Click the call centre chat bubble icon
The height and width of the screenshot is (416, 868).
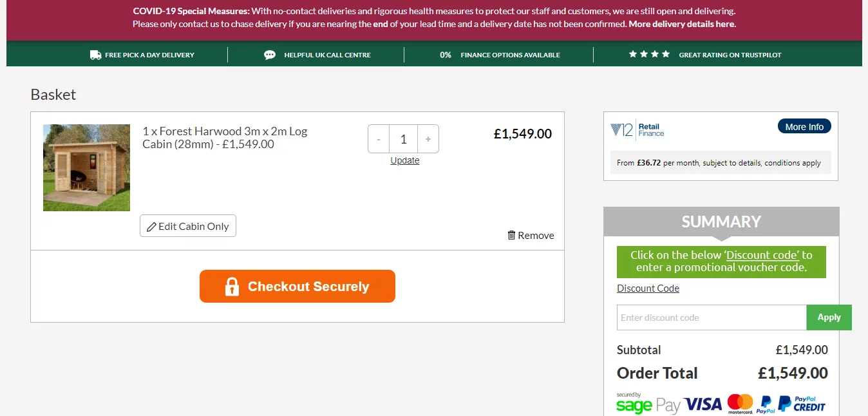pos(270,55)
